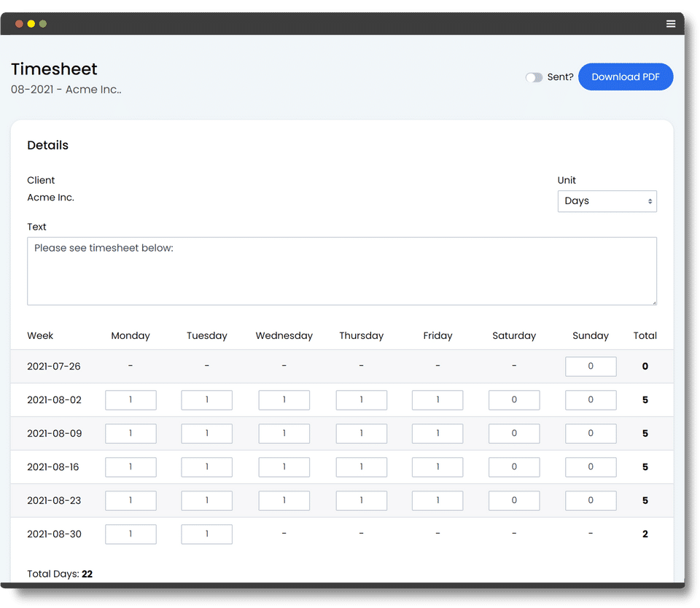The image size is (700, 608).
Task: Click the week label 2021-08-30
Action: 54,534
